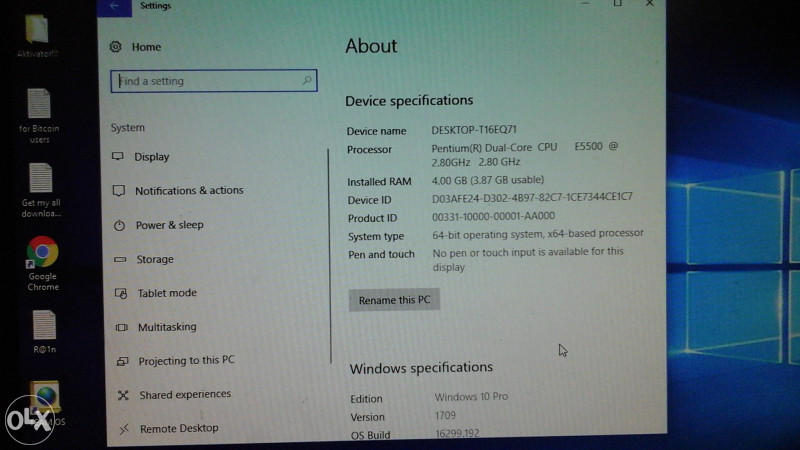Select the Tablet mode icon

(121, 293)
